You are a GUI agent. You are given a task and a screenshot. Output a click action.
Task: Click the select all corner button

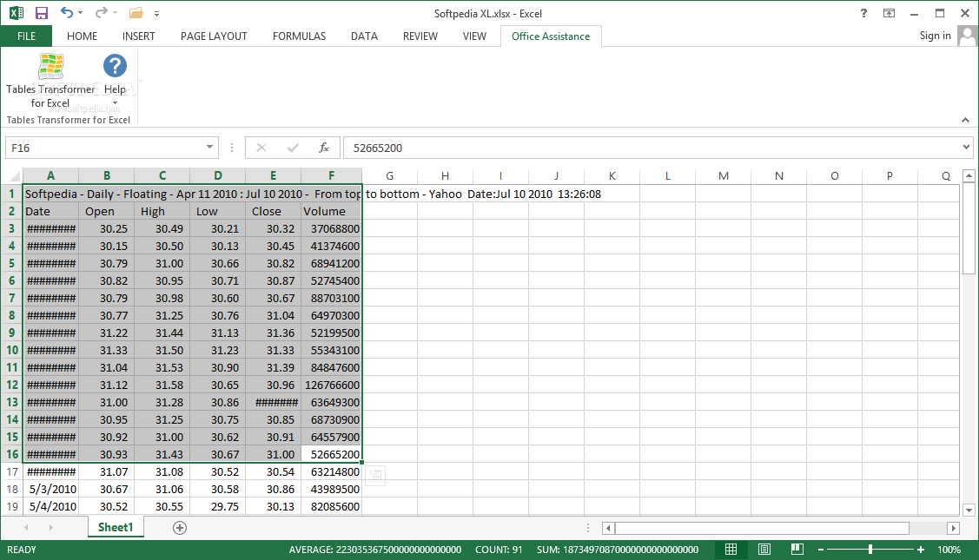(12, 175)
